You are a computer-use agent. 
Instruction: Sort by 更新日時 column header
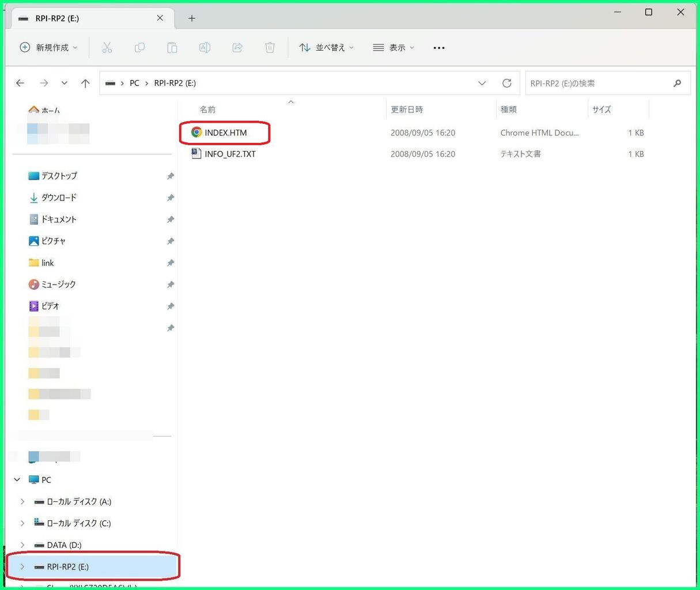[x=407, y=109]
